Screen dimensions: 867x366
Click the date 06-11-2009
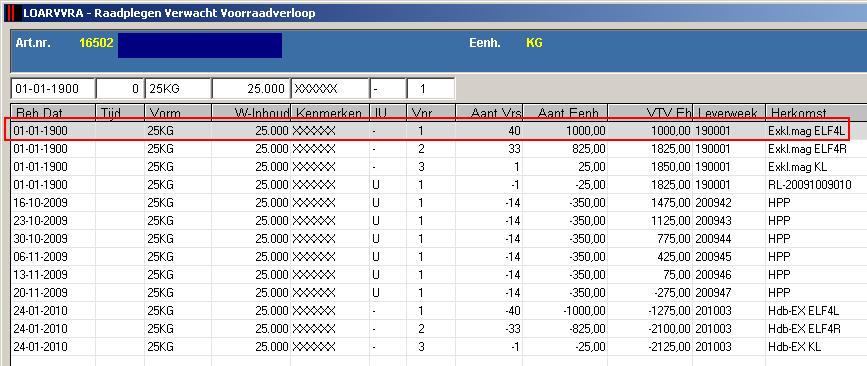pyautogui.click(x=40, y=257)
